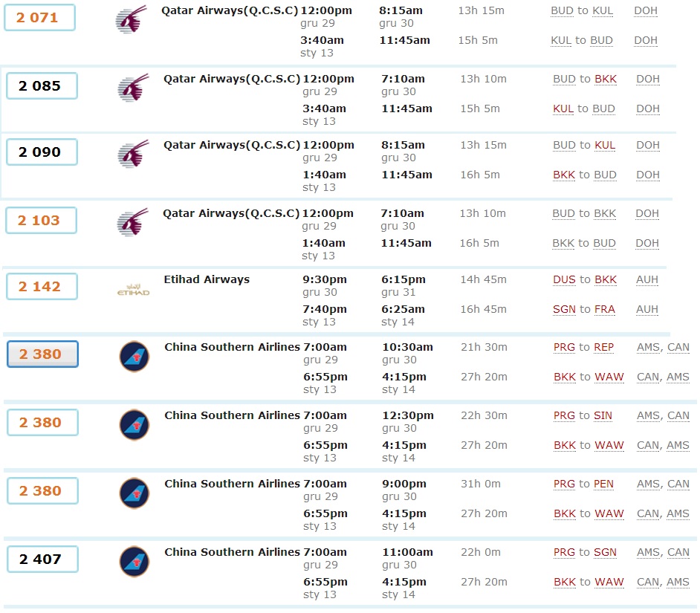Click the 2 380 button for PRG to REP
Screen dimensions: 700x613
pyautogui.click(x=43, y=354)
